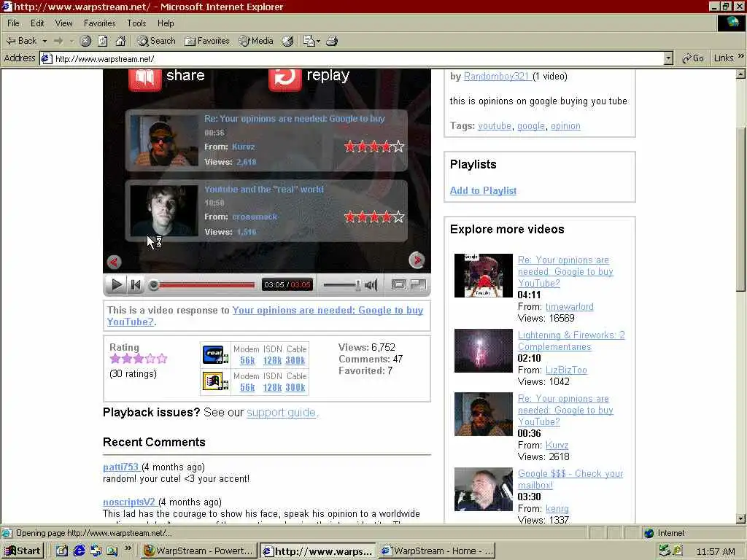Open the Media toolbar button
The width and height of the screenshot is (747, 560).
pyautogui.click(x=256, y=41)
